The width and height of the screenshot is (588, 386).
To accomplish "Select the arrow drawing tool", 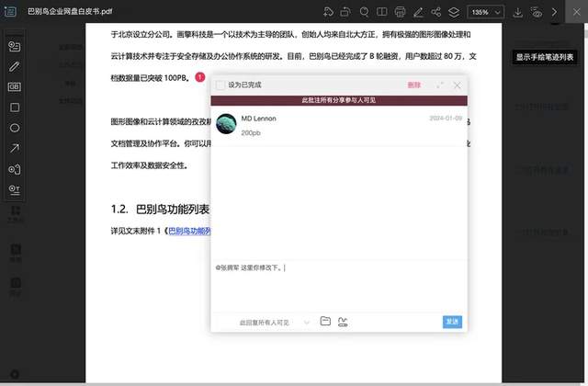I will 15,149.
